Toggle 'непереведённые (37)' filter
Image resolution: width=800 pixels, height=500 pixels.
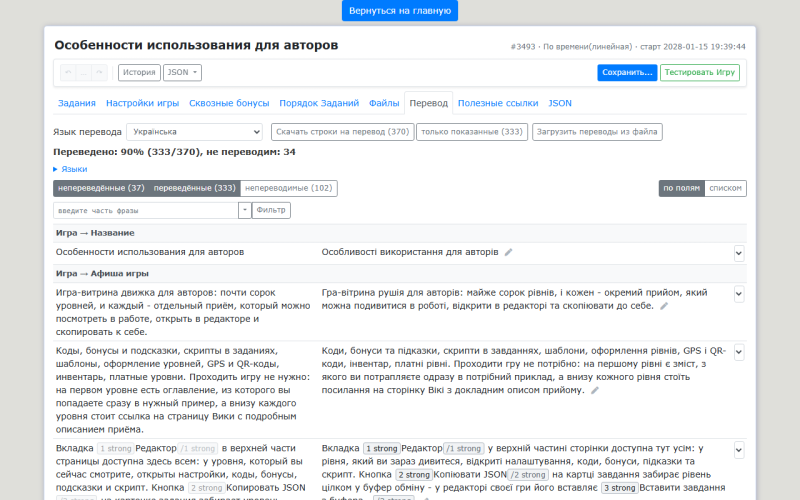click(x=101, y=188)
